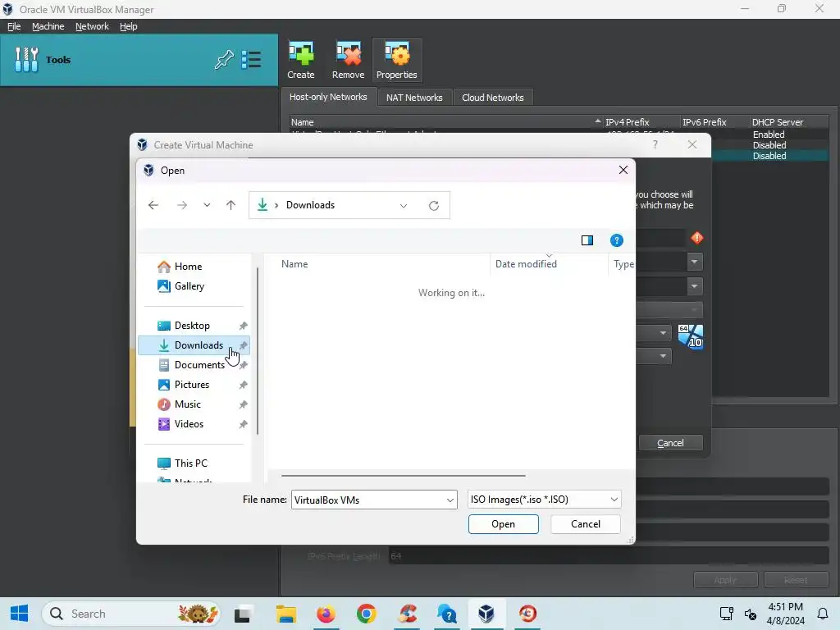Image resolution: width=840 pixels, height=630 pixels.
Task: Click the taskbar Search box
Action: tap(130, 614)
